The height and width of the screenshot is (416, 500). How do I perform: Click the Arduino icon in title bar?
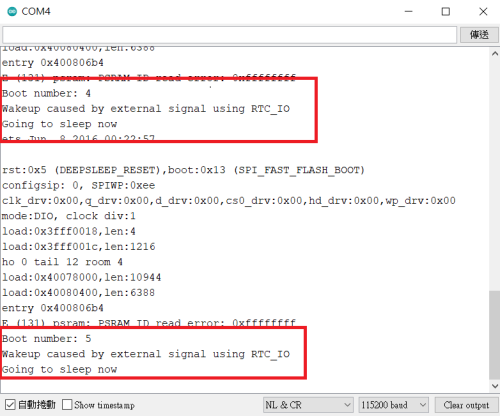click(x=12, y=12)
